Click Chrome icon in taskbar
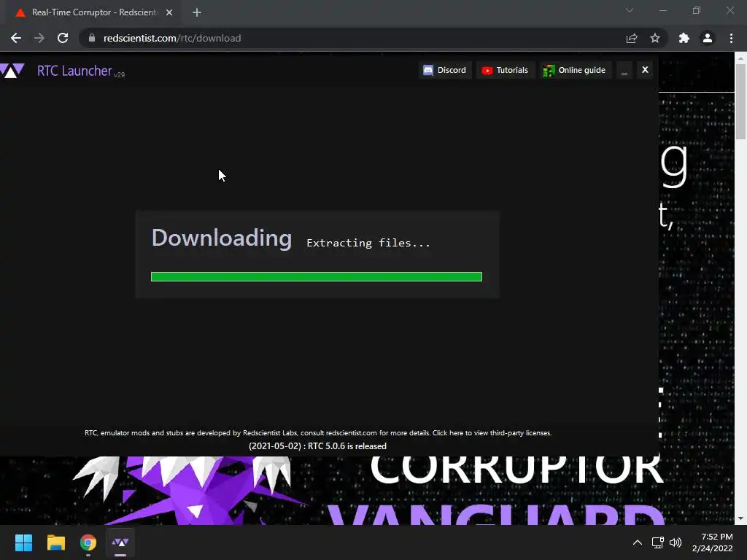Viewport: 747px width, 560px height. pyautogui.click(x=88, y=542)
